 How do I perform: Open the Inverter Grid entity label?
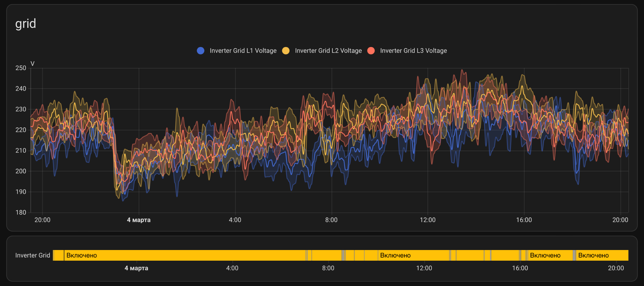[33, 255]
